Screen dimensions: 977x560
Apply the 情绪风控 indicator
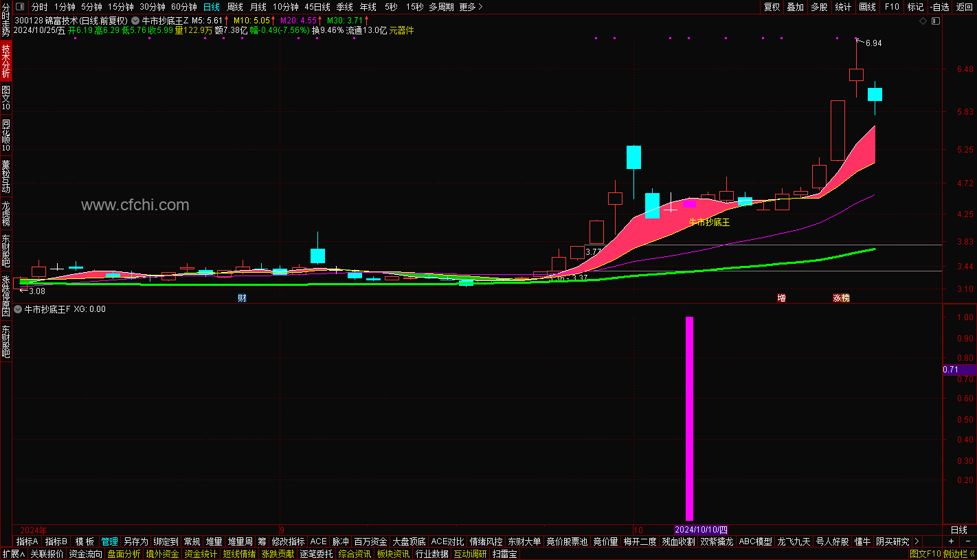tap(486, 541)
